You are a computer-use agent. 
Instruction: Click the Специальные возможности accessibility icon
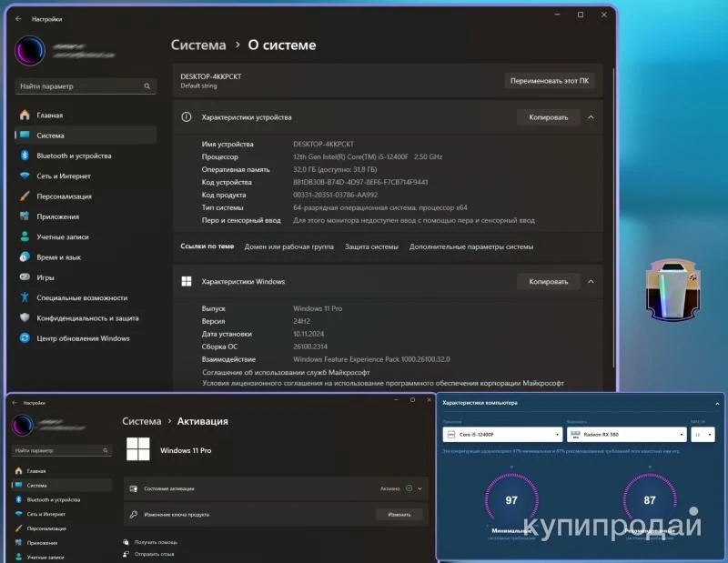(x=25, y=297)
